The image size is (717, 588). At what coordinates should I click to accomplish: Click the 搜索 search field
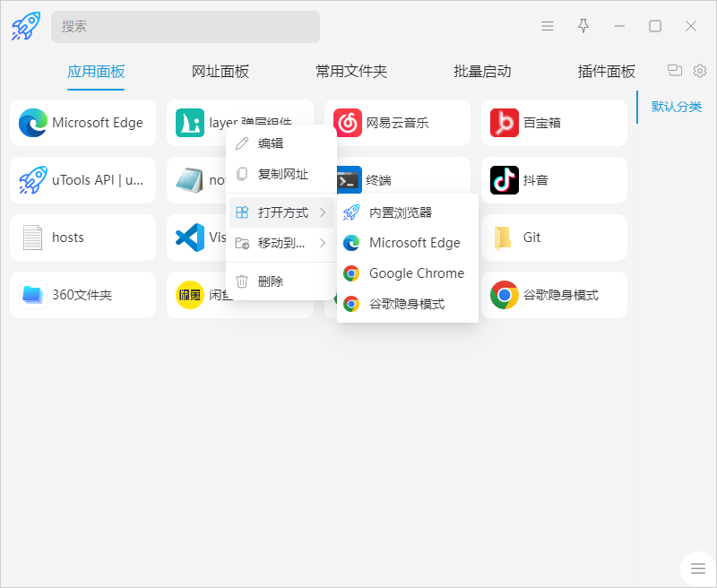(x=185, y=27)
